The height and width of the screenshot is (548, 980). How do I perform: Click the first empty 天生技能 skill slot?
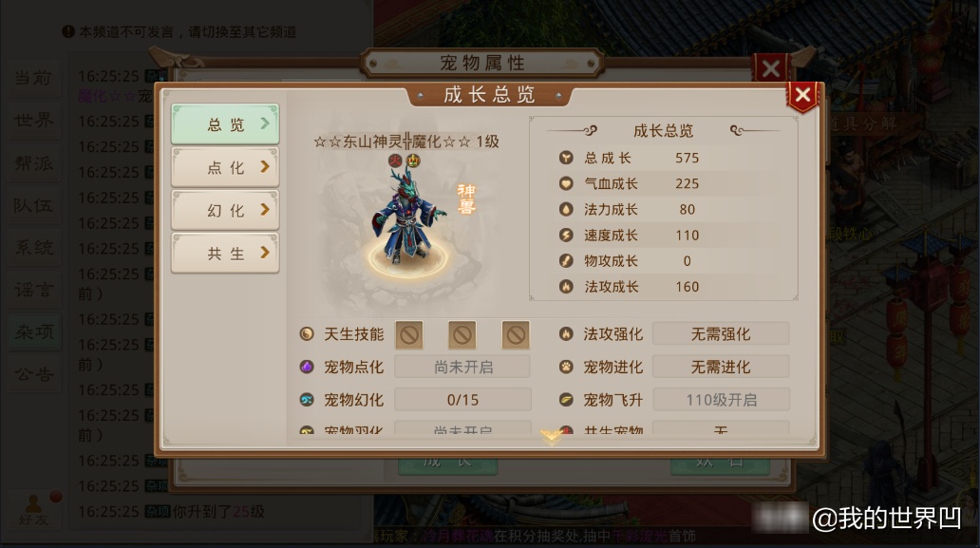pyautogui.click(x=408, y=335)
